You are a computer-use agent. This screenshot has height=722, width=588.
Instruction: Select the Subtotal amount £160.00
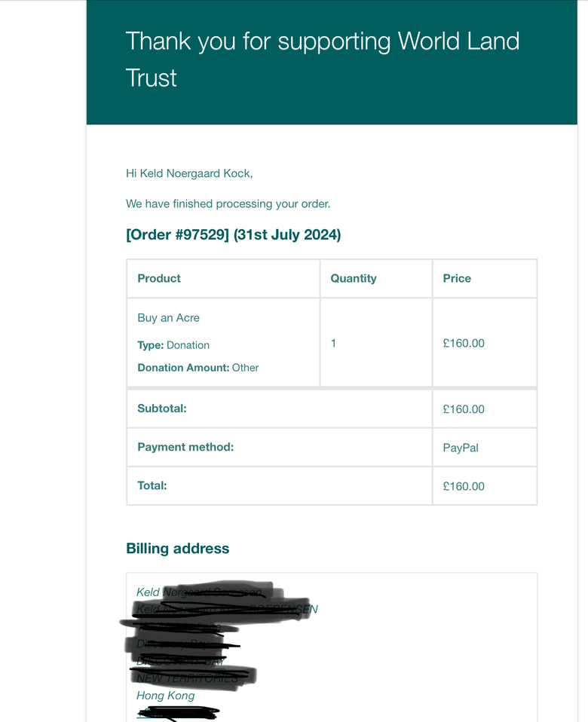464,409
